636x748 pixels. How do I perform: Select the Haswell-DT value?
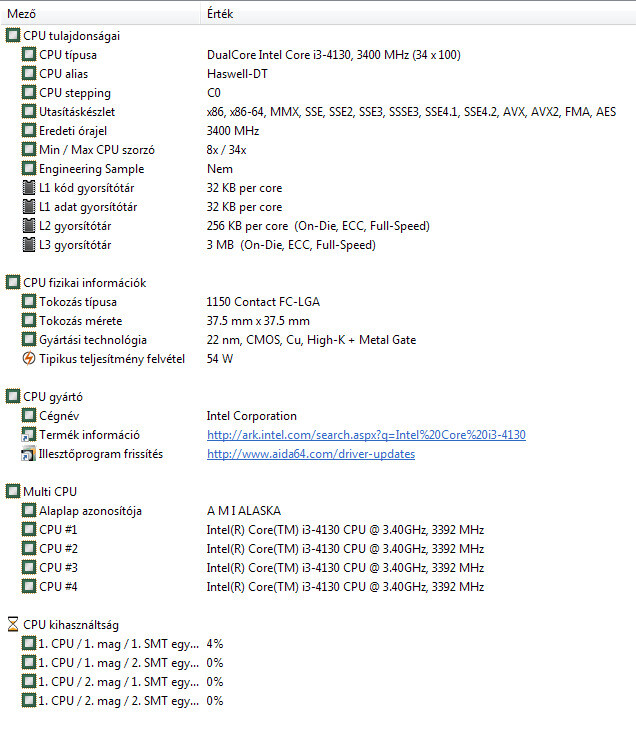(237, 74)
